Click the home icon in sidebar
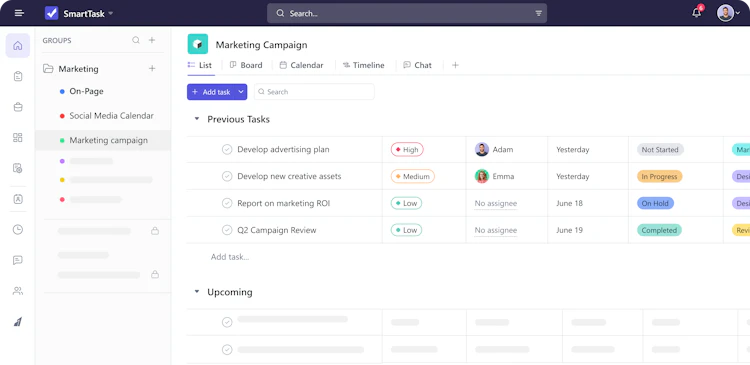 [x=18, y=45]
